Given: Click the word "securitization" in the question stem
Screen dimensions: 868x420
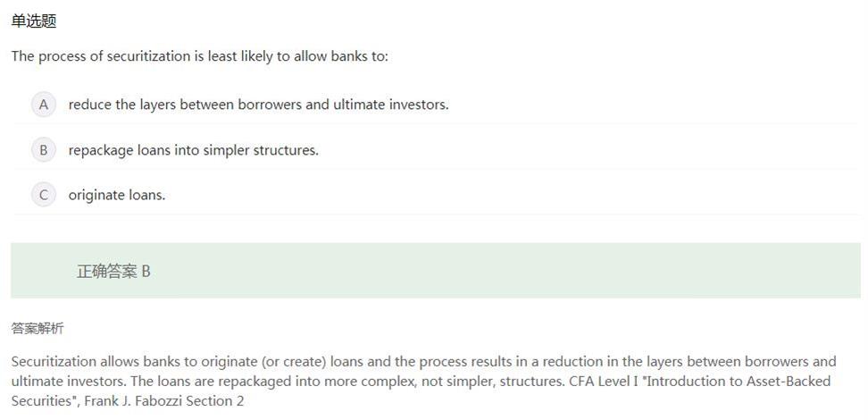Looking at the screenshot, I should pos(148,56).
